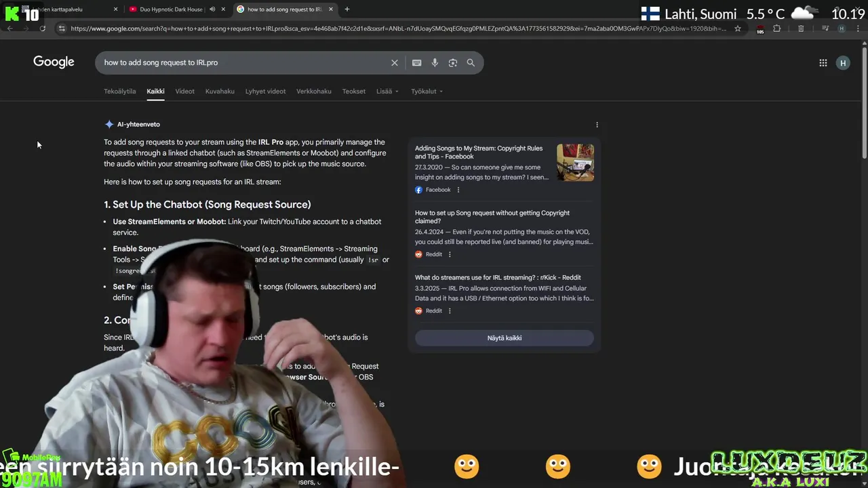Search by image with the lens icon

(x=452, y=62)
